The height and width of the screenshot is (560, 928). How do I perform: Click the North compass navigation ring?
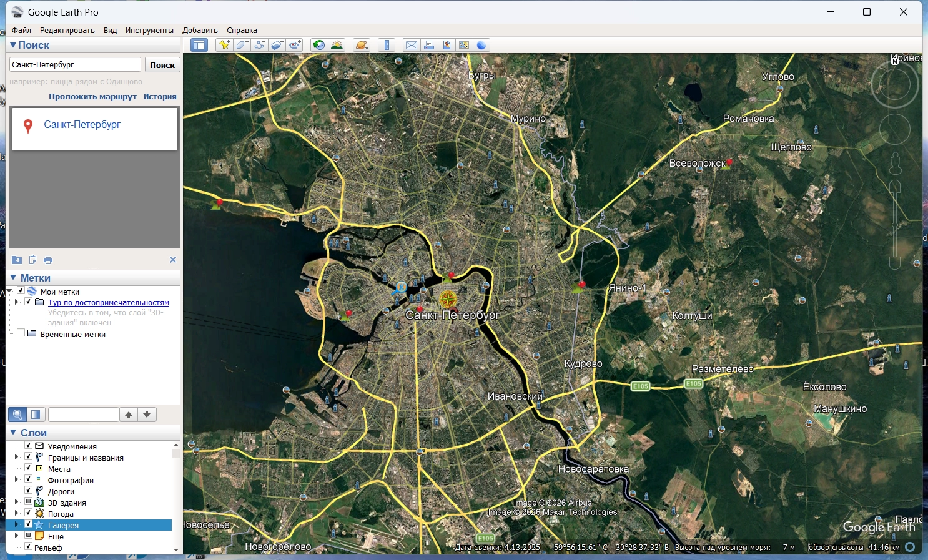(895, 84)
